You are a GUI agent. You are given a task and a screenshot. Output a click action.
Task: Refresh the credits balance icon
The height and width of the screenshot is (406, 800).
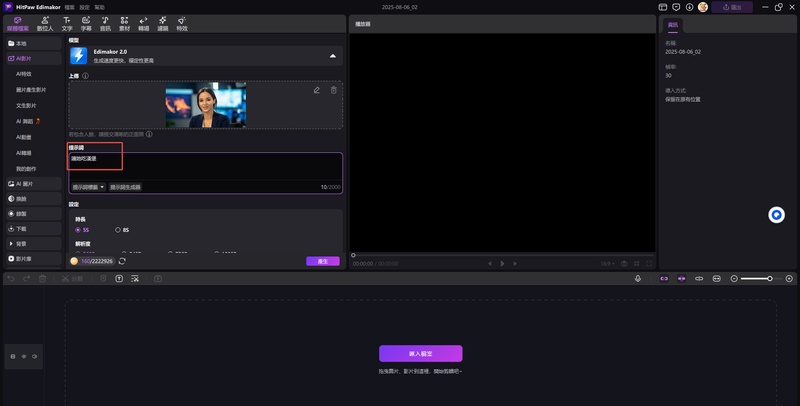point(122,261)
